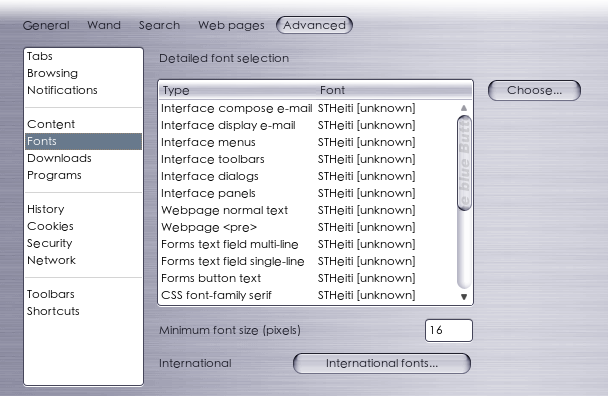608x396 pixels.
Task: Open Browsing settings in sidebar
Action: point(83,73)
